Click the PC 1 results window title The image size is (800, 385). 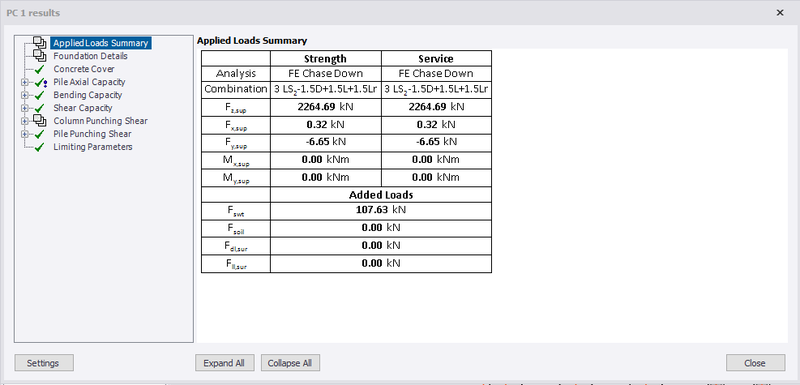[x=33, y=13]
